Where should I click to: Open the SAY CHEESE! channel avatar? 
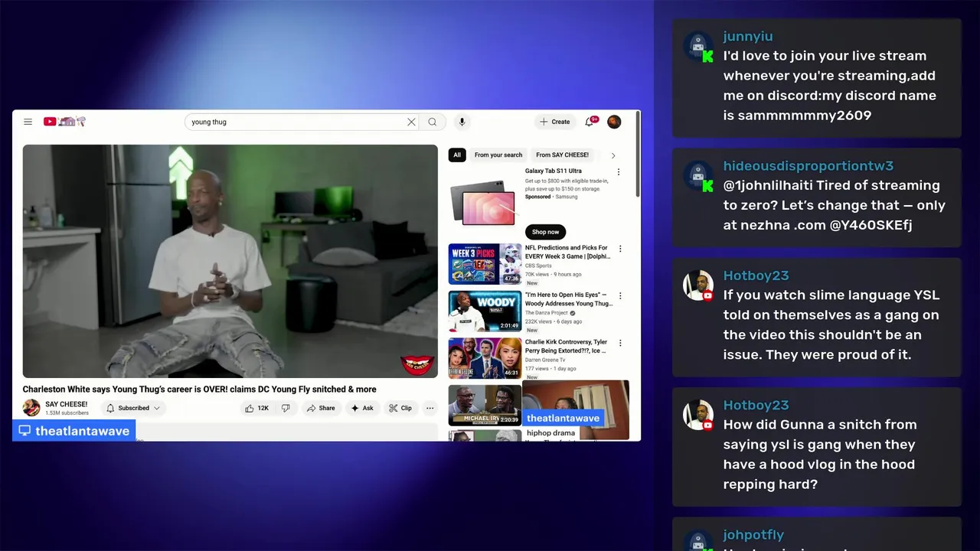pyautogui.click(x=31, y=408)
